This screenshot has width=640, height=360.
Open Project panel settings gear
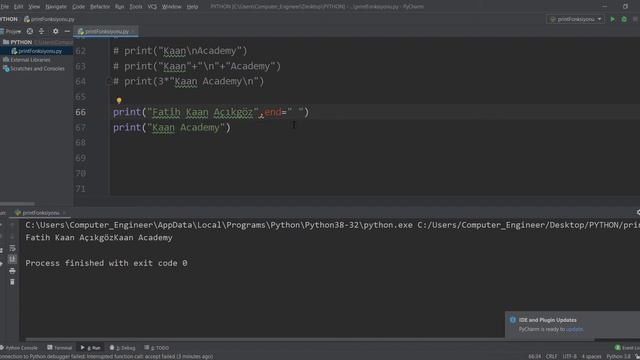(x=56, y=31)
